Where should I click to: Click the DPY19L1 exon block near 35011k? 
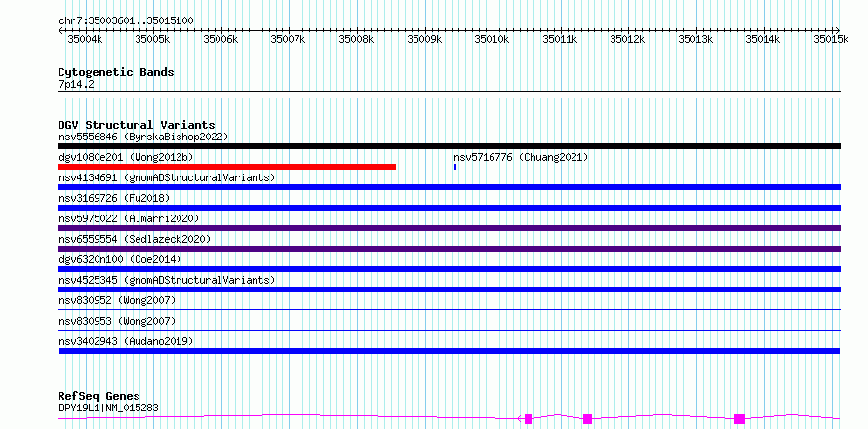click(588, 419)
